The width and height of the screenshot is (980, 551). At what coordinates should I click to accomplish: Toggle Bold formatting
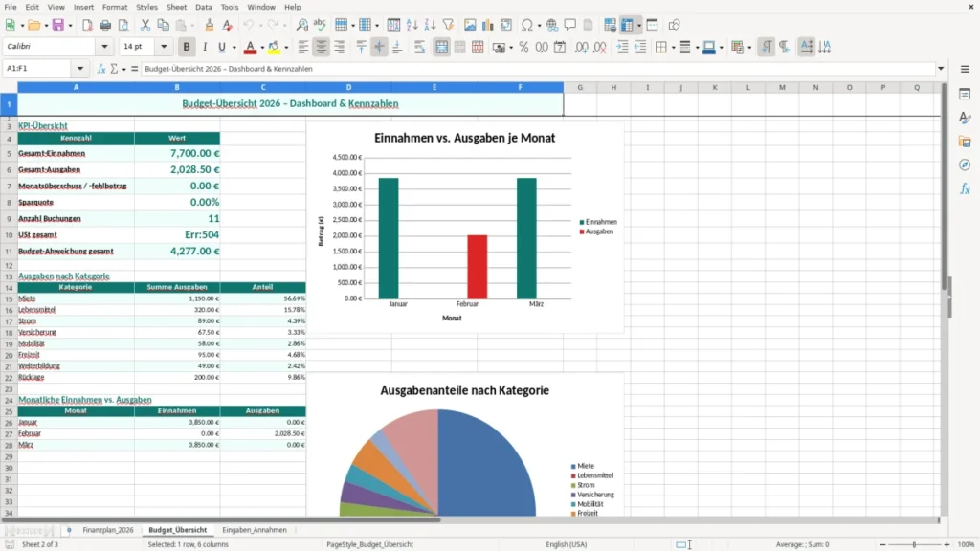187,47
